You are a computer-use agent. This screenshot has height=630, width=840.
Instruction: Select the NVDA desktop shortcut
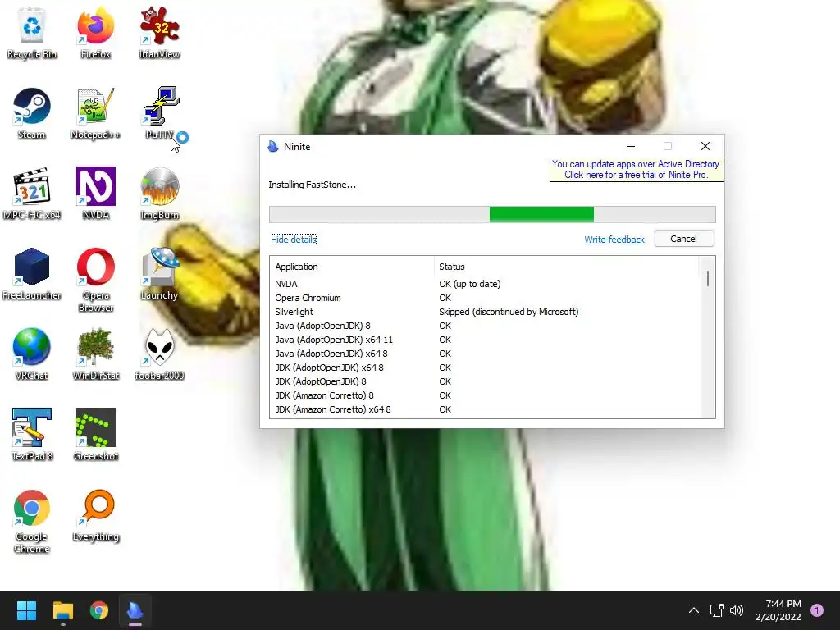95,194
